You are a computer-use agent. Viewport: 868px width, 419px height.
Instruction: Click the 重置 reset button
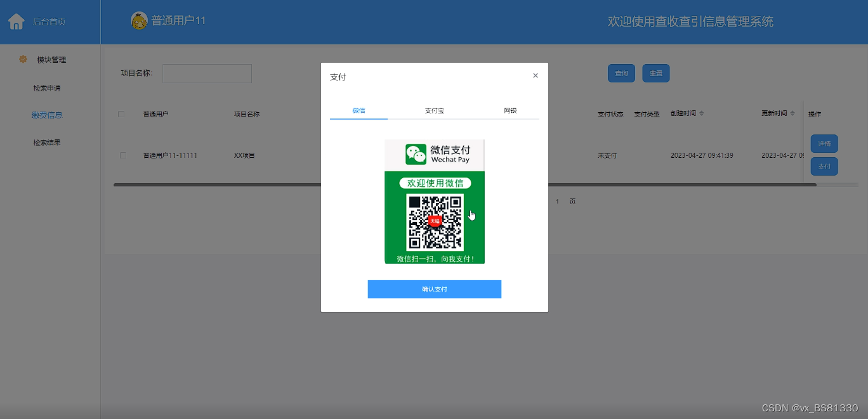tap(656, 74)
